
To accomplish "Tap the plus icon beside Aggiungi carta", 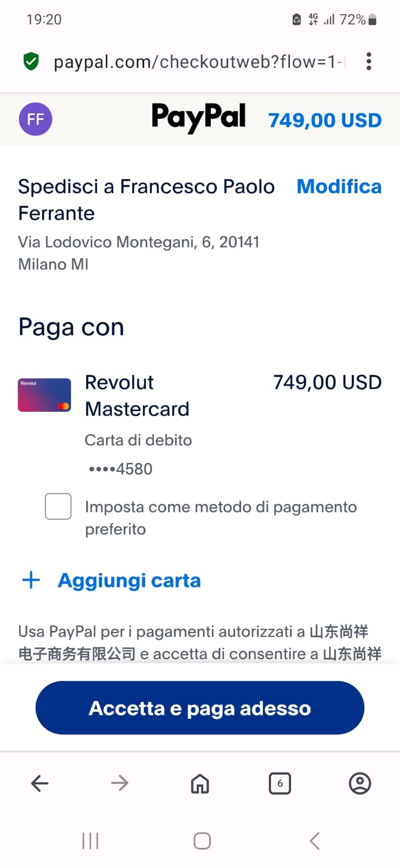I will (x=31, y=580).
